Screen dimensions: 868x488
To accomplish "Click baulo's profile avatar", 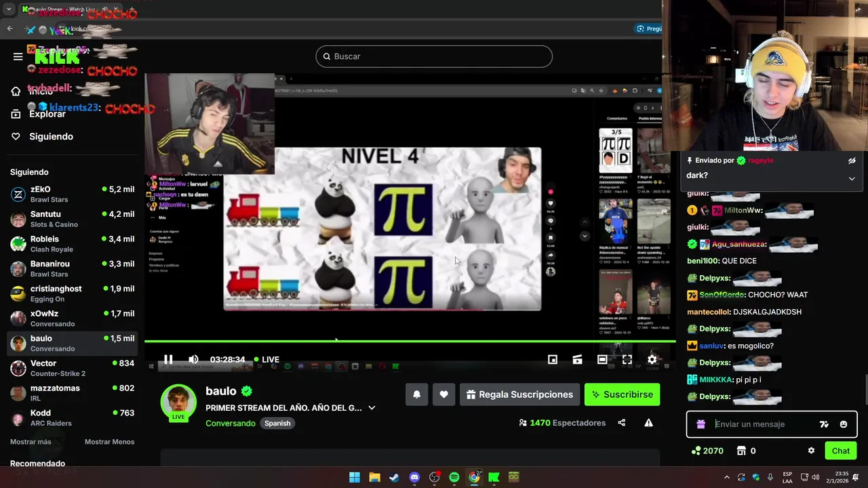I will [178, 401].
